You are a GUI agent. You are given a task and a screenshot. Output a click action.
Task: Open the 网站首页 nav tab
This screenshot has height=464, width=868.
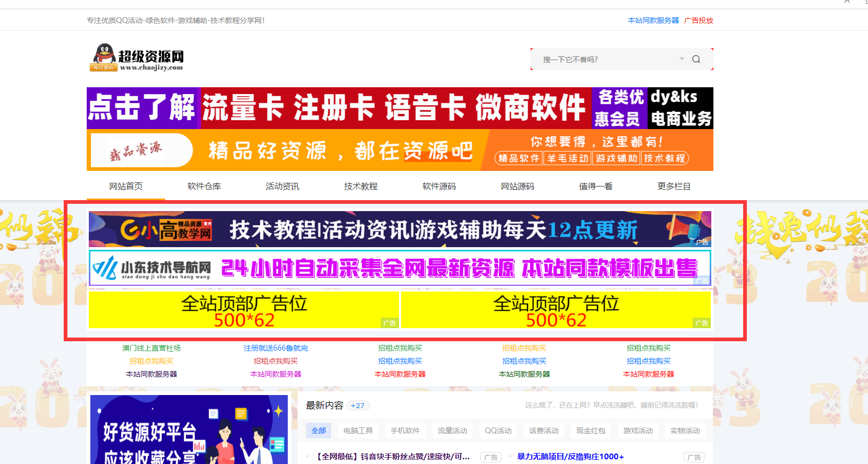tap(126, 187)
